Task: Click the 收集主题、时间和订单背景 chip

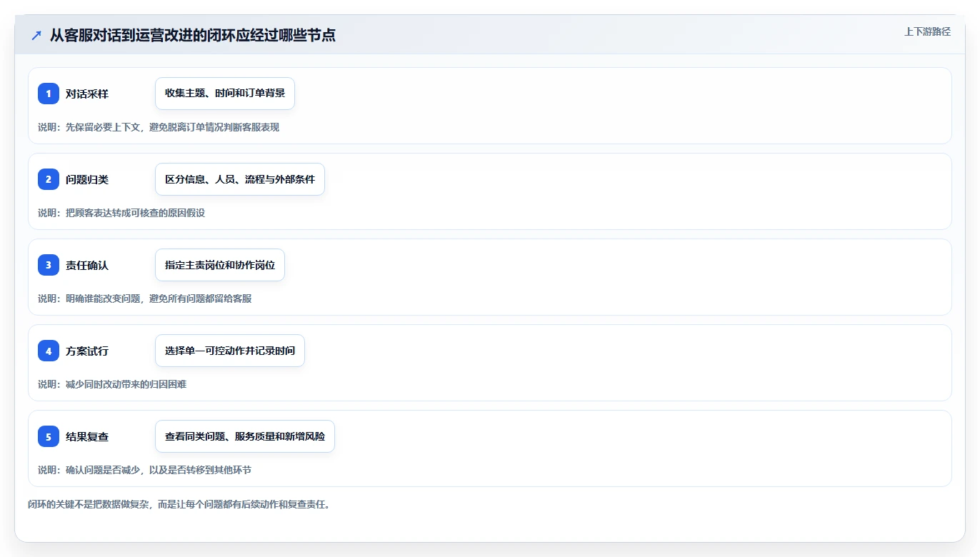Action: [225, 94]
